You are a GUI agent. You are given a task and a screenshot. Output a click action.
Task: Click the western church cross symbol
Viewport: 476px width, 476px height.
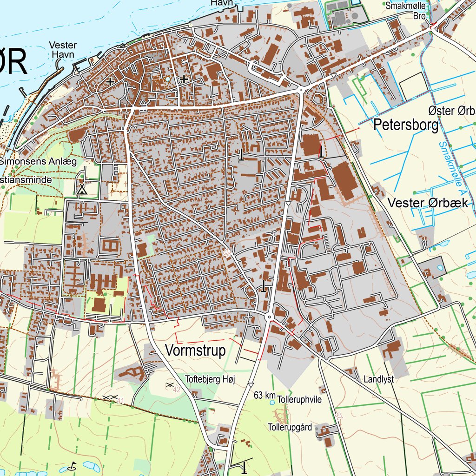(x=110, y=81)
